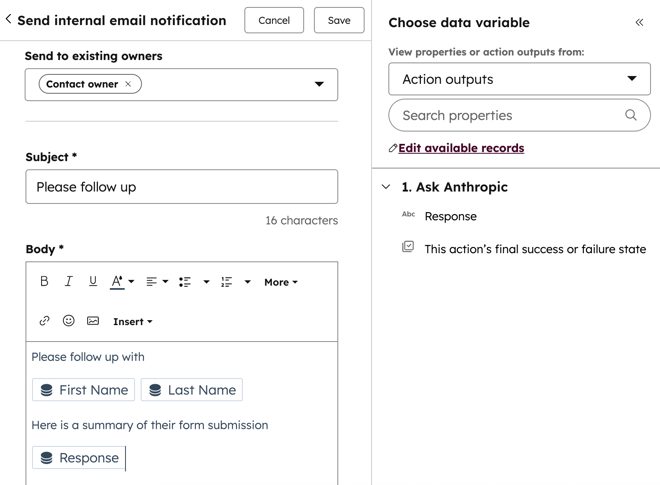
Task: Collapse the Ask Anthropic section
Action: pyautogui.click(x=386, y=187)
